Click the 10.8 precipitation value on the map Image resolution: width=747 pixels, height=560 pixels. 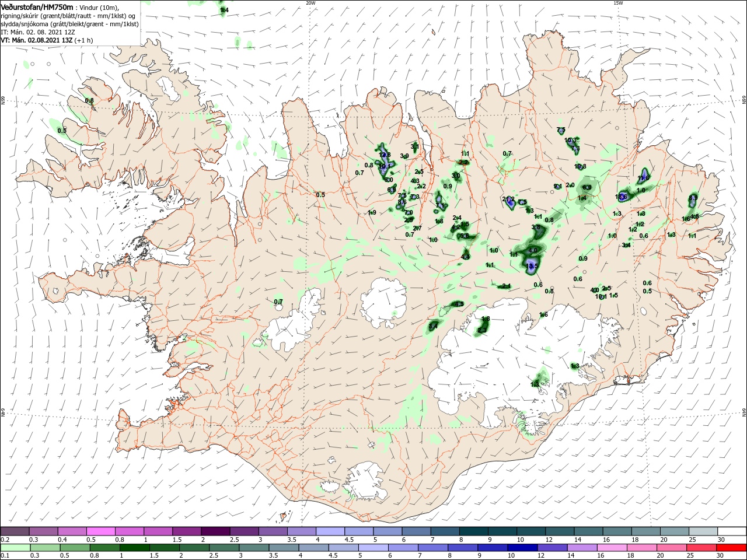580,166
